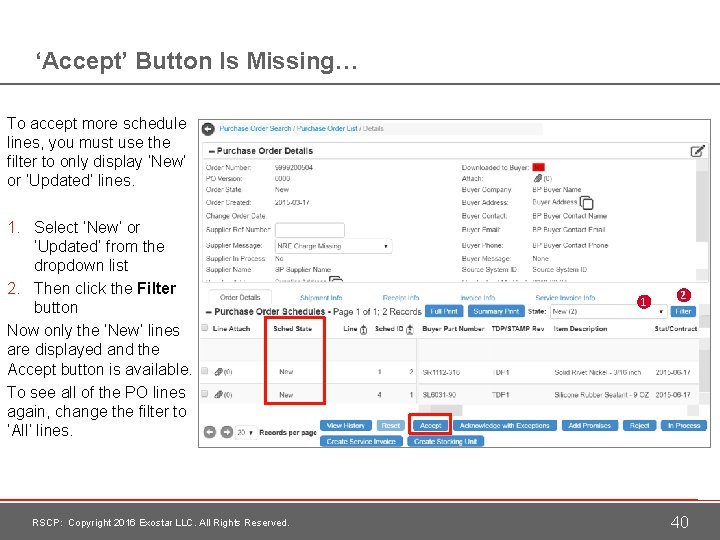Open the Supplier Message dropdown
Image resolution: width=720 pixels, height=540 pixels.
click(x=333, y=246)
